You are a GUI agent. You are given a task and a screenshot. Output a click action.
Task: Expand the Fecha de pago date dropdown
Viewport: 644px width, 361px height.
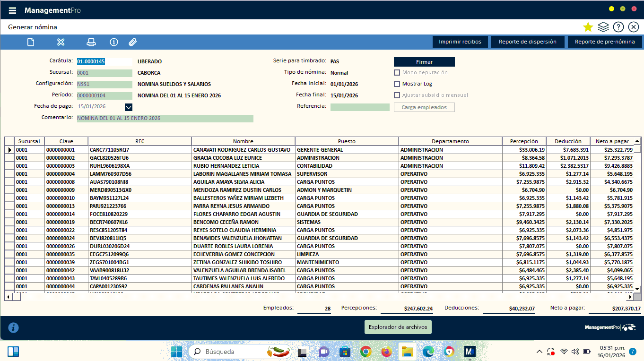click(128, 107)
